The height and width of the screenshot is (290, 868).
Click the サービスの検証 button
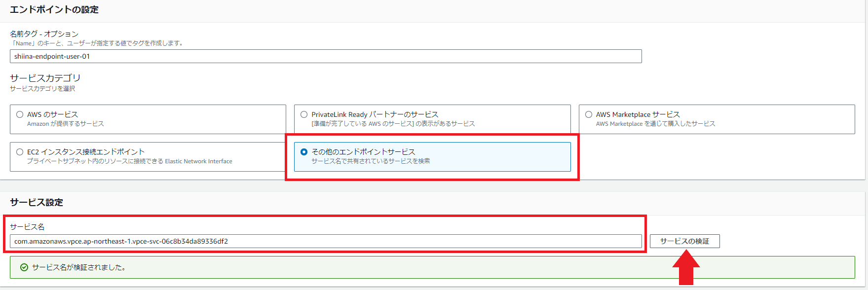(685, 241)
